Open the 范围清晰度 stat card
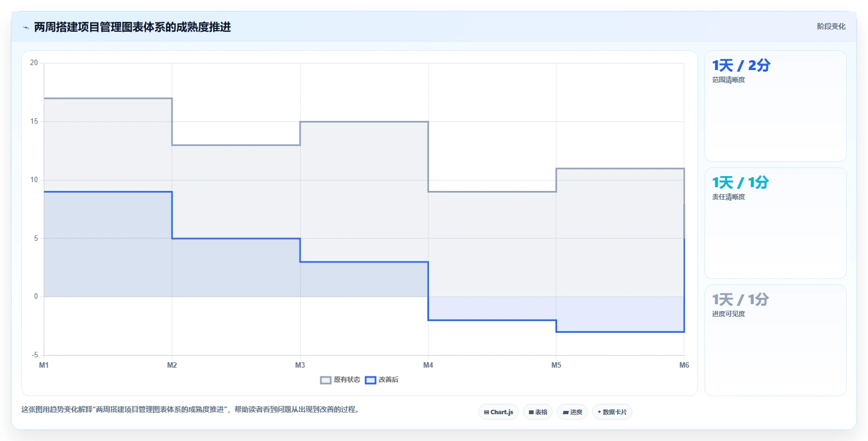This screenshot has height=441, width=868. 776,106
